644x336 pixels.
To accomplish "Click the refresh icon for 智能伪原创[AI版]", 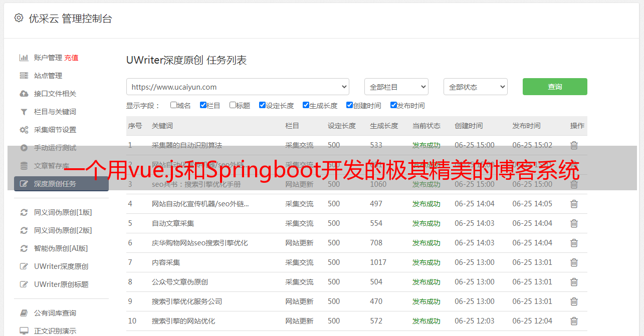I will [24, 248].
